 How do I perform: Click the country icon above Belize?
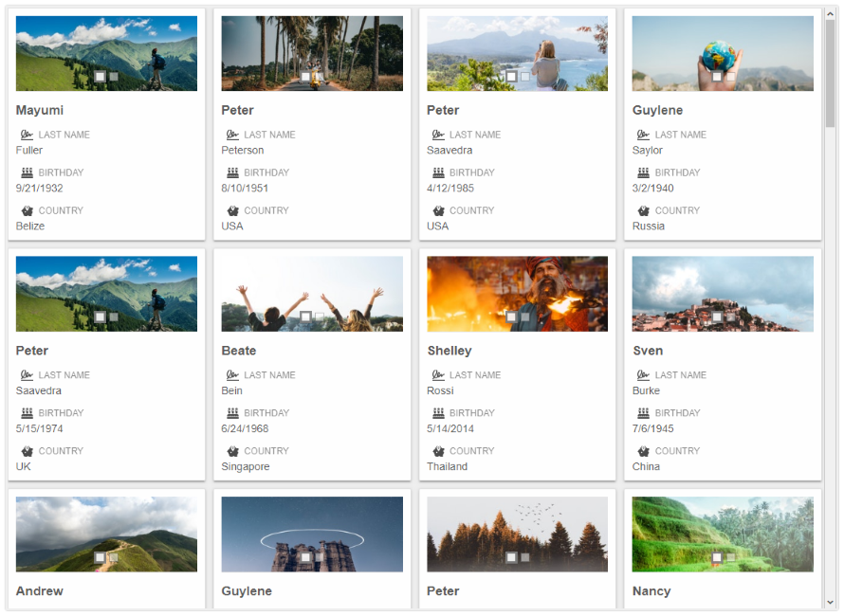click(27, 210)
